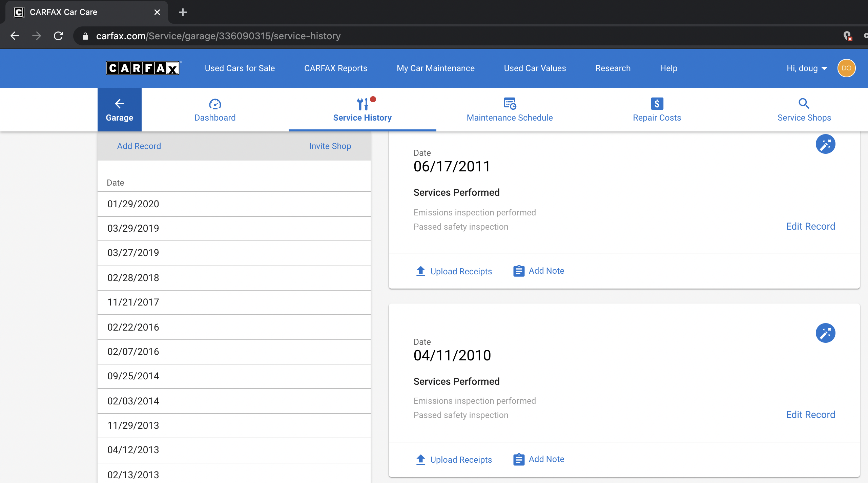Click the CARFAX logo
The width and height of the screenshot is (868, 483).
click(143, 68)
